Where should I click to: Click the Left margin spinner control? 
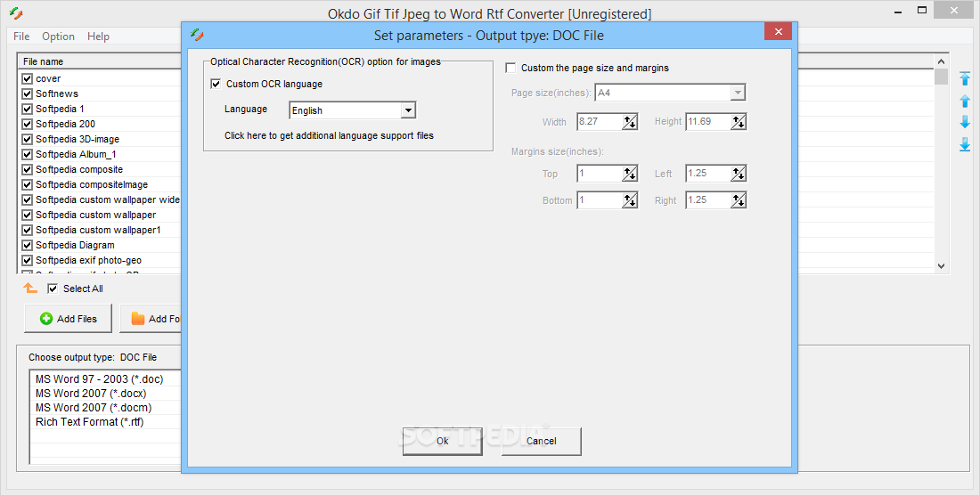pyautogui.click(x=739, y=174)
